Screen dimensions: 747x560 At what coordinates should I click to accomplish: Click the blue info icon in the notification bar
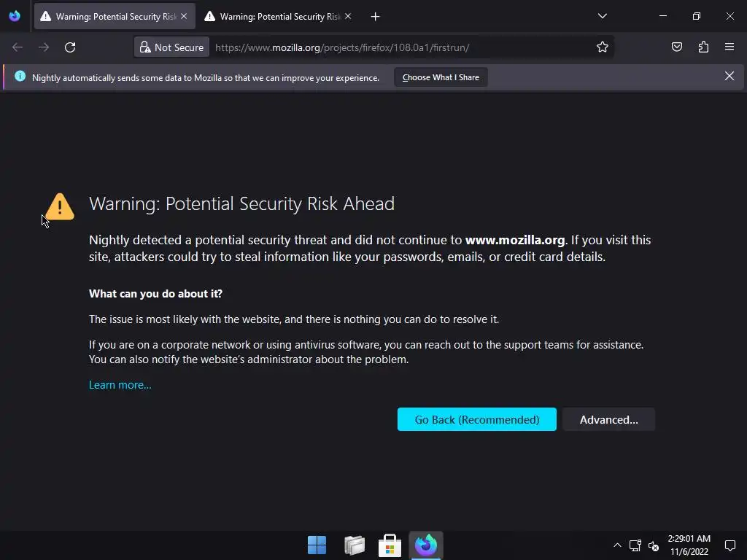(20, 76)
